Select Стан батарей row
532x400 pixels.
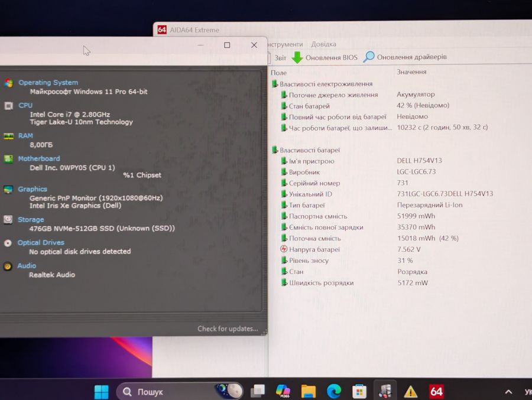pyautogui.click(x=365, y=106)
